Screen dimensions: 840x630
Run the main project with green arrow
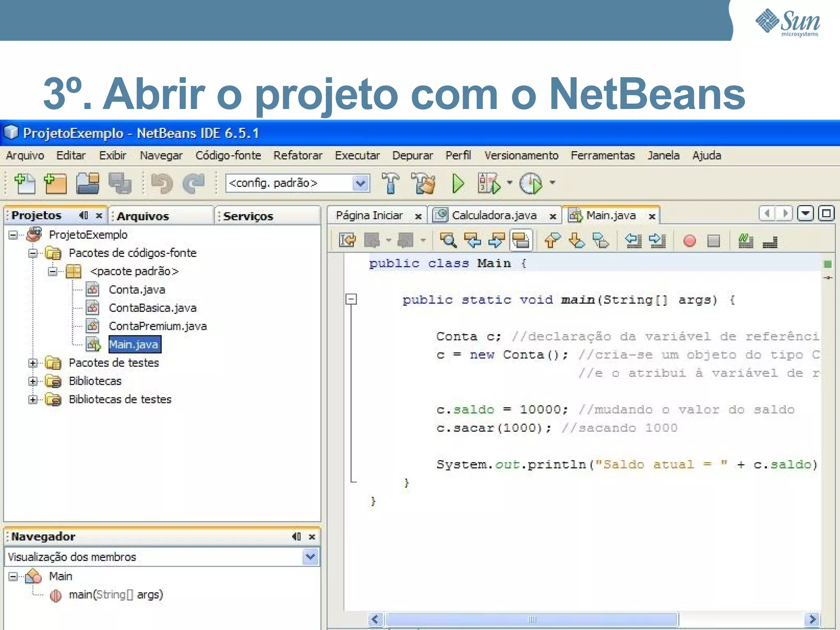[x=458, y=183]
